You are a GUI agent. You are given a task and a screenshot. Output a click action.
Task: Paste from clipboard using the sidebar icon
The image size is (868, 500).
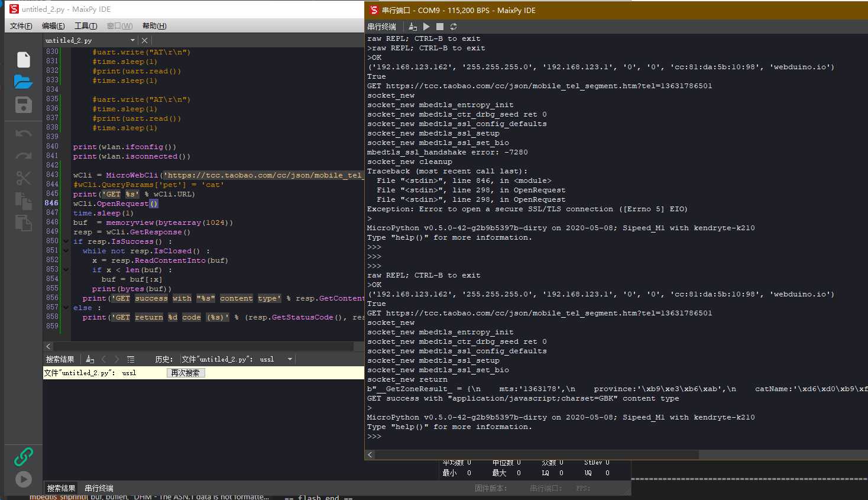tap(24, 223)
